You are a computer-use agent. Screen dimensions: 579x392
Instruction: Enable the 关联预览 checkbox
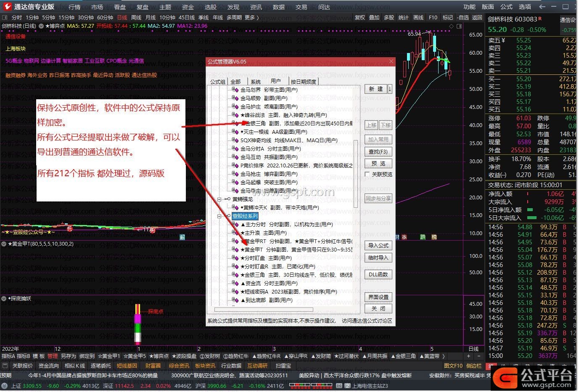(x=367, y=174)
